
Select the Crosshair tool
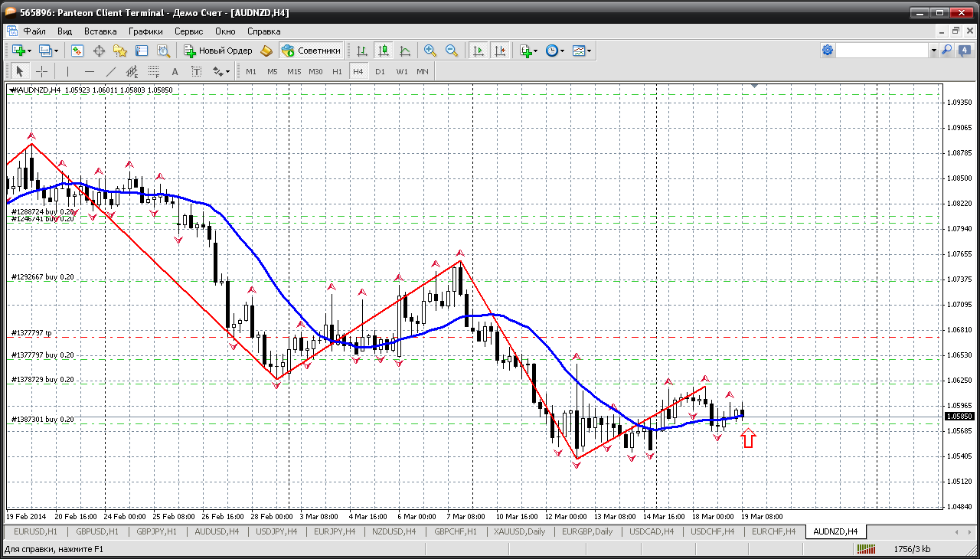(41, 71)
